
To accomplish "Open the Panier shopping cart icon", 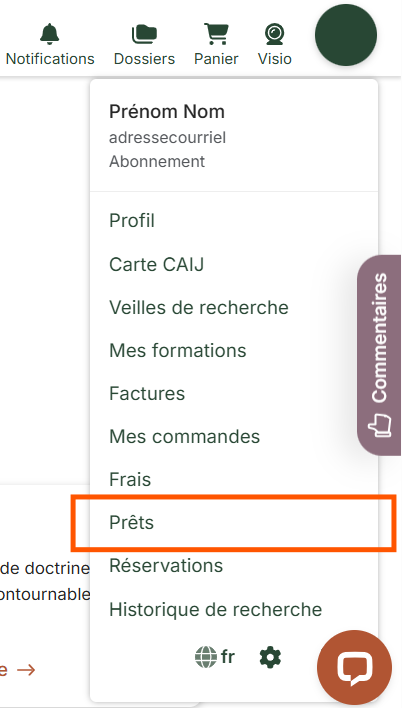I will point(216,34).
